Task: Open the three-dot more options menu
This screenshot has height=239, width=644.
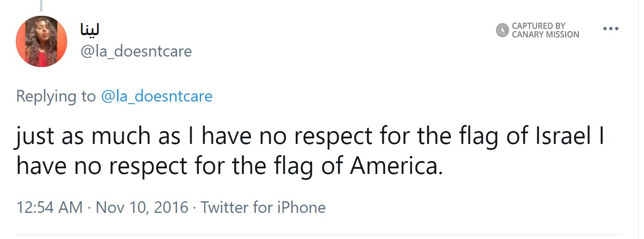Action: [610, 29]
